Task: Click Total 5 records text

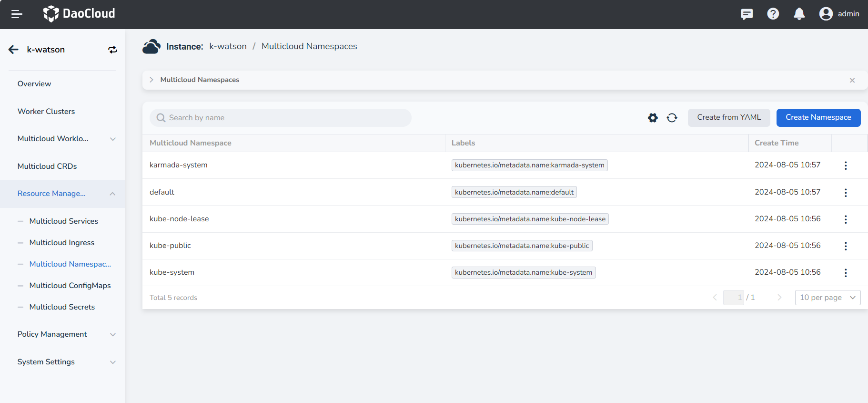Action: tap(173, 298)
